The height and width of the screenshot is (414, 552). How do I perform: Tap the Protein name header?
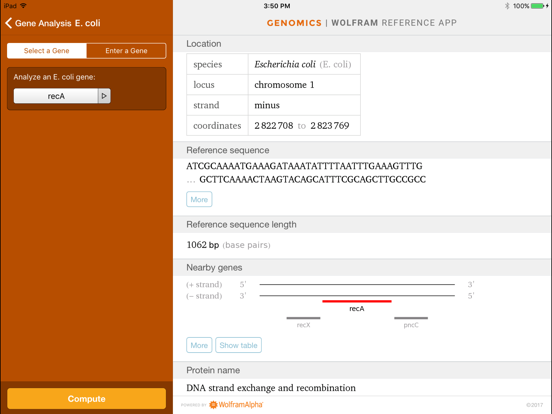pos(362,370)
